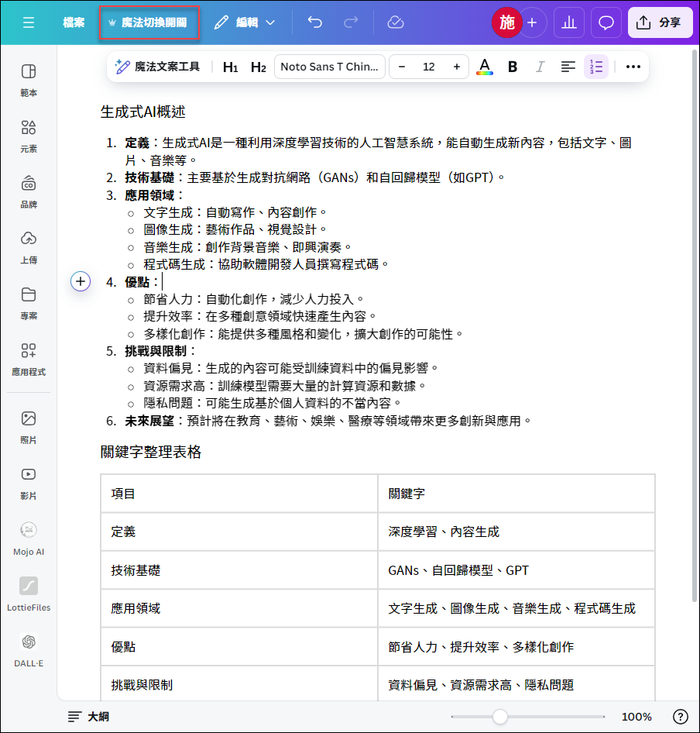Open the help question mark

click(x=681, y=717)
